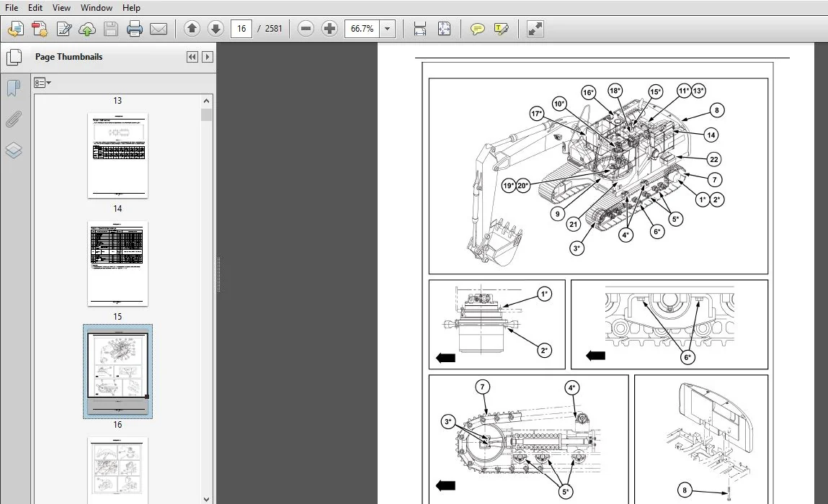Open the Bookmarks panel icon

point(14,88)
